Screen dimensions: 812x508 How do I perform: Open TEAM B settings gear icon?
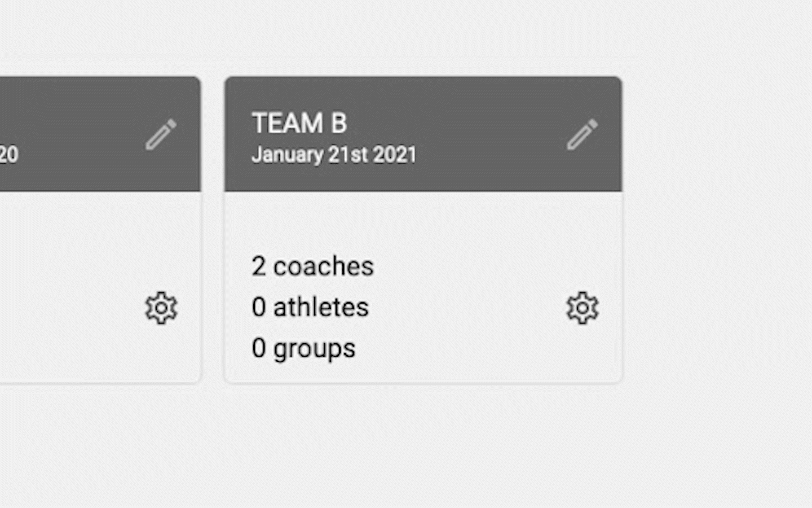click(582, 308)
